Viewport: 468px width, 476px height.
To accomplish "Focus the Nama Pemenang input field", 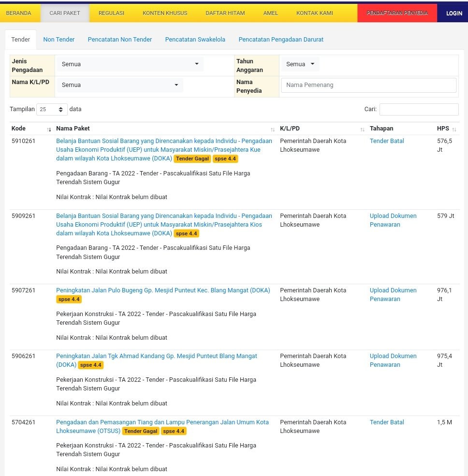I will (368, 85).
